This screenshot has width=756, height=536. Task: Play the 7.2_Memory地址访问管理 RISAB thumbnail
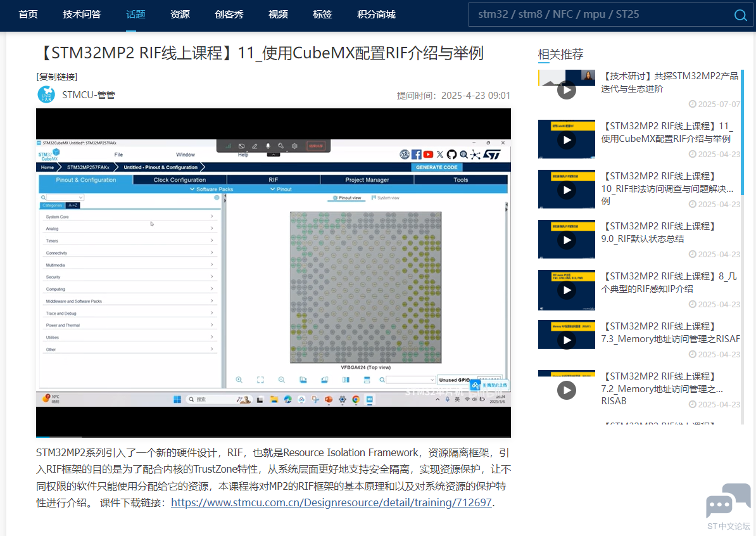(567, 390)
